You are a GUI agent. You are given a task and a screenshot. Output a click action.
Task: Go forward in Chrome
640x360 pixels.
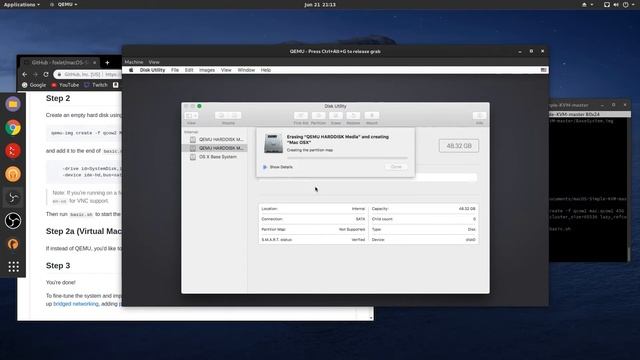pyautogui.click(x=36, y=74)
